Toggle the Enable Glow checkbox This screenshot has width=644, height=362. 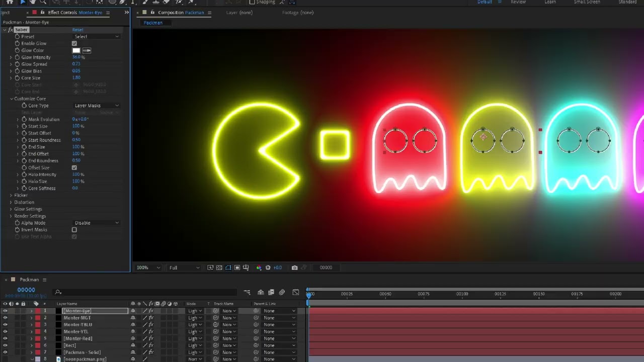click(x=74, y=43)
